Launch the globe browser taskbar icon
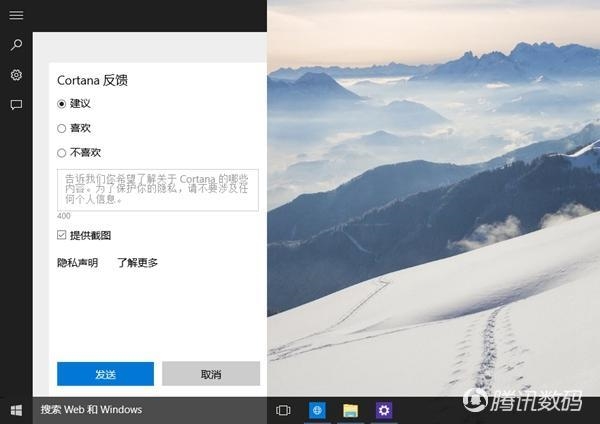This screenshot has height=424, width=600. pyautogui.click(x=317, y=410)
